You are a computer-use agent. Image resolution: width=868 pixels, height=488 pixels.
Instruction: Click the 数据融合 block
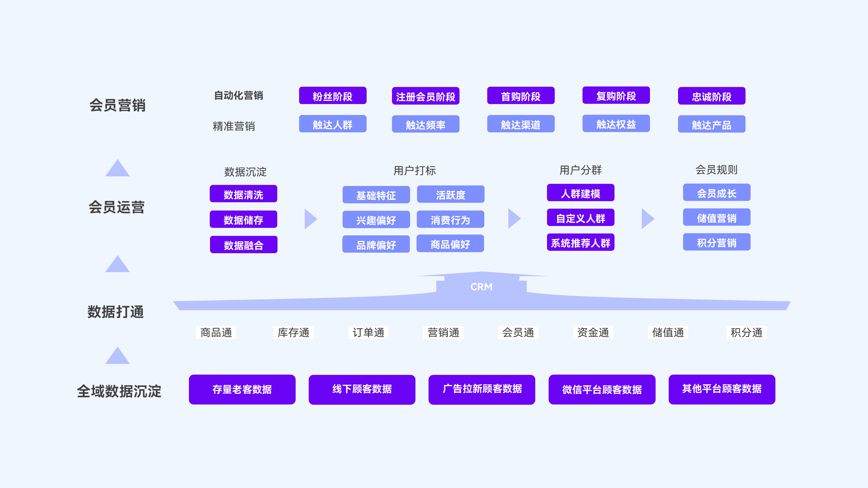point(244,245)
